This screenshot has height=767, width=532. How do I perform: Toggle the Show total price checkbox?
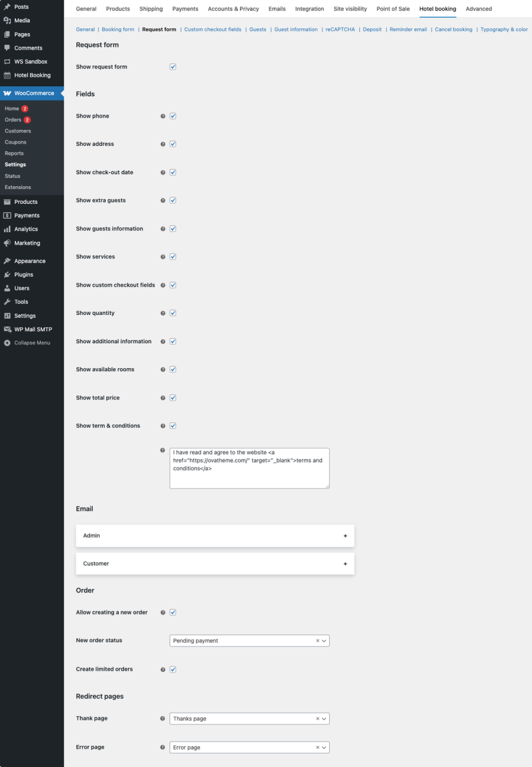click(x=173, y=398)
